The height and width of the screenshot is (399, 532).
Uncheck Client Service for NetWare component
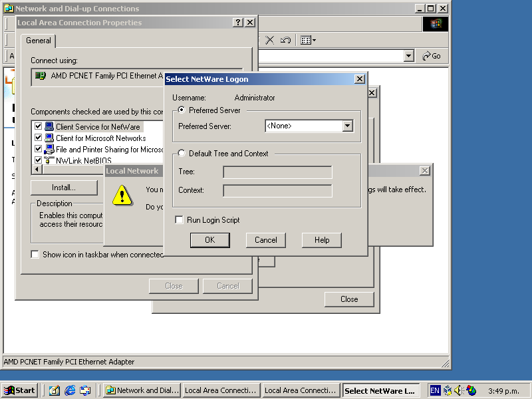38,126
